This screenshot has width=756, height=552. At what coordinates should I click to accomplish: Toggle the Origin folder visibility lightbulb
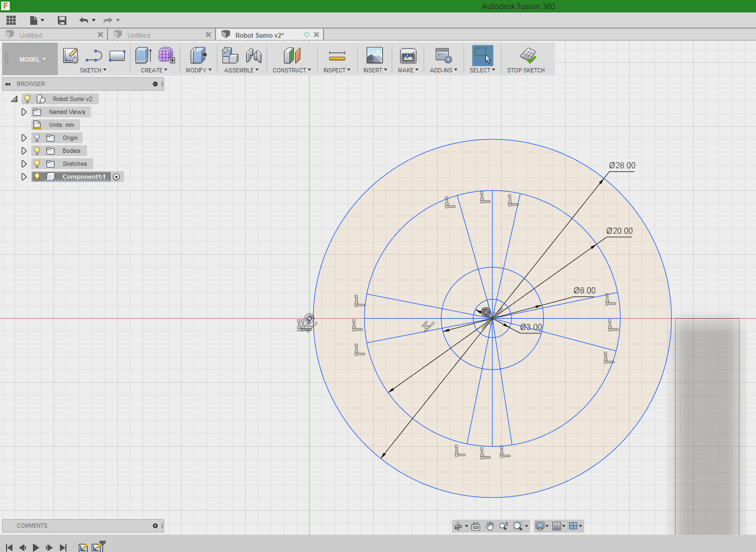pyautogui.click(x=37, y=138)
